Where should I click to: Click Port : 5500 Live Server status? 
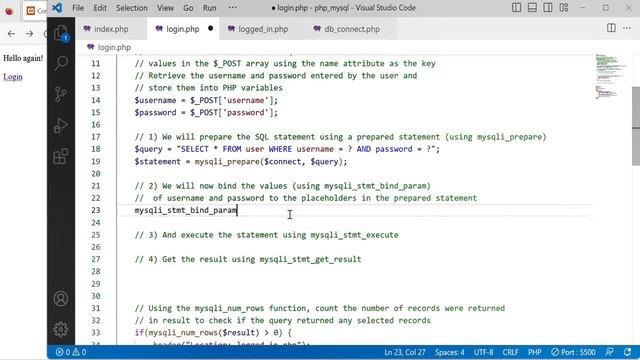573,352
